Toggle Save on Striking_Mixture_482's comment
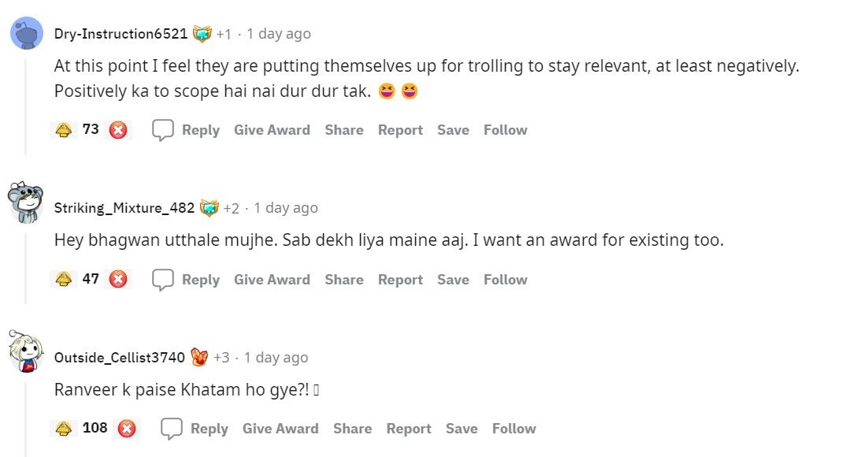Viewport: 868px width, 457px height. 453,279
